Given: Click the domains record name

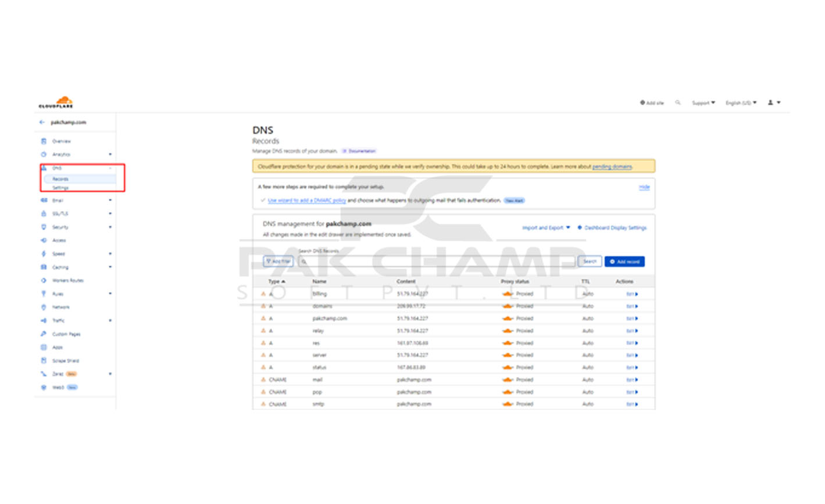Looking at the screenshot, I should (x=322, y=306).
